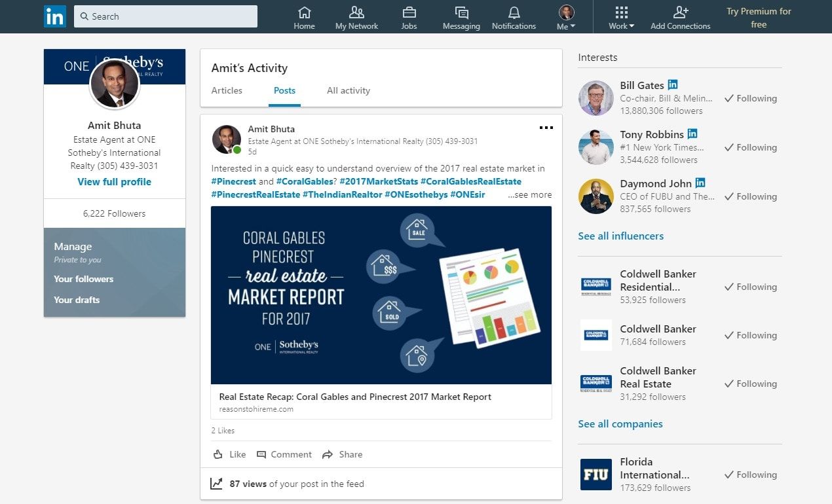
Task: Click Coldwell Banker Real Estate logo
Action: coord(596,384)
